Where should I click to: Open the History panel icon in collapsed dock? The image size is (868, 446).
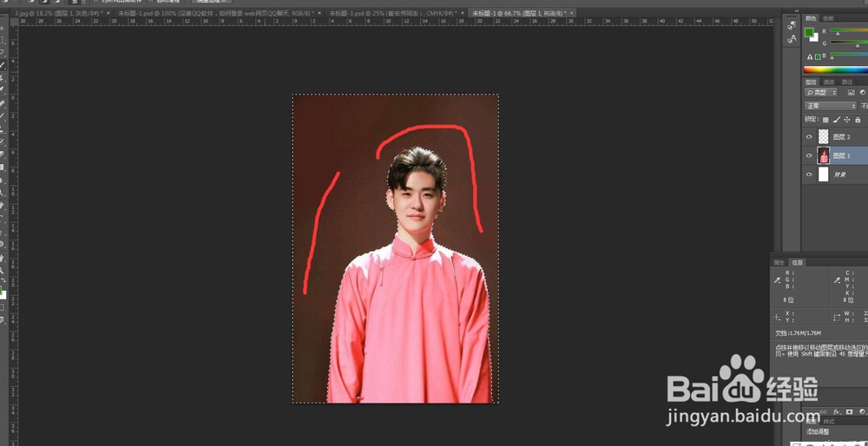(x=792, y=25)
